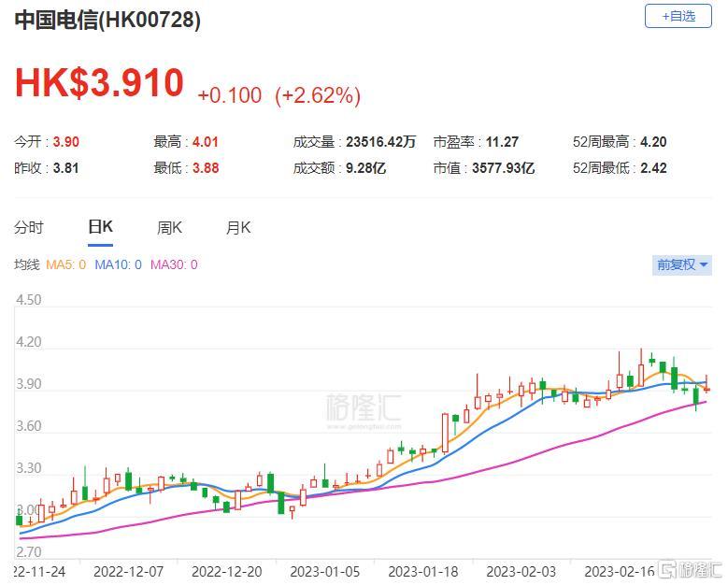
Task: Click the 市值 value 3577.93亿
Action: click(x=504, y=167)
